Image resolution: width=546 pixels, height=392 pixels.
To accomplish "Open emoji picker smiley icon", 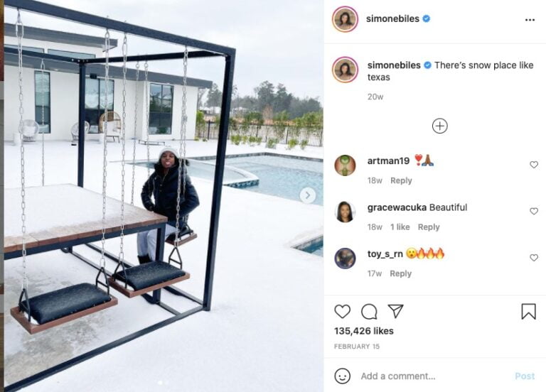I will point(342,376).
